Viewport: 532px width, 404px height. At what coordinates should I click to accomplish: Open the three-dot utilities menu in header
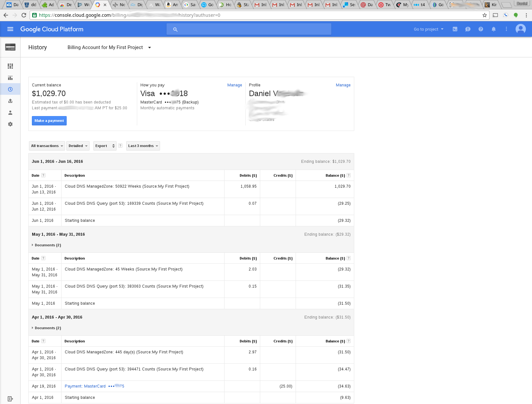pos(507,29)
